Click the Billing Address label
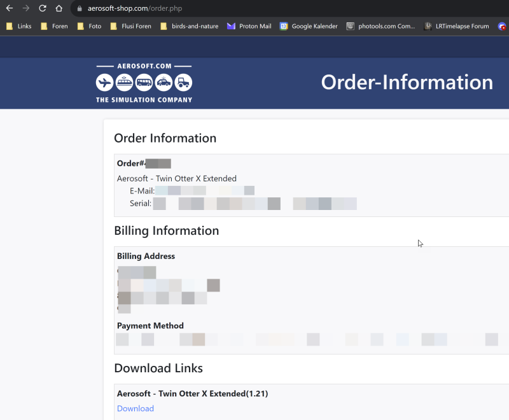Screen dimensions: 509x420 146,256
